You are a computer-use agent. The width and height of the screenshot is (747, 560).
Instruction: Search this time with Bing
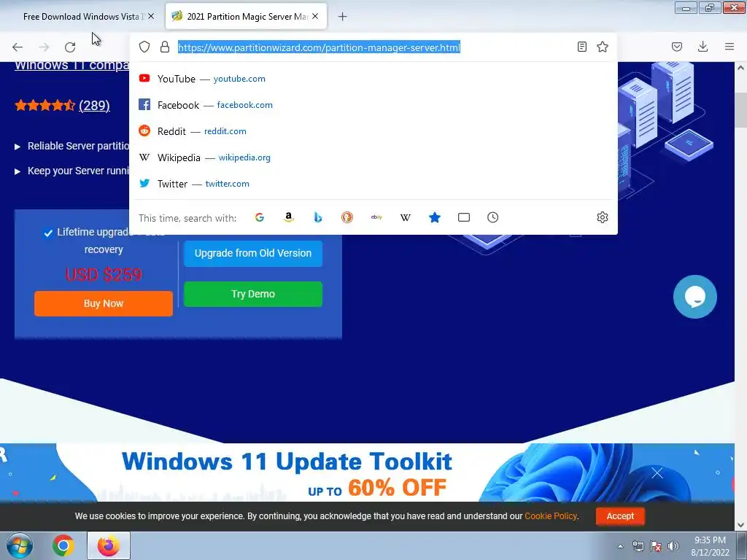318,217
